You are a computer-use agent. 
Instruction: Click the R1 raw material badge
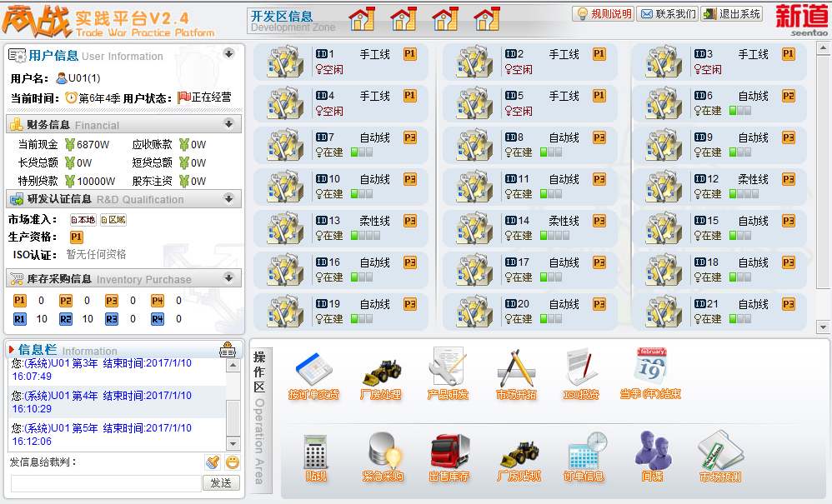click(x=20, y=319)
